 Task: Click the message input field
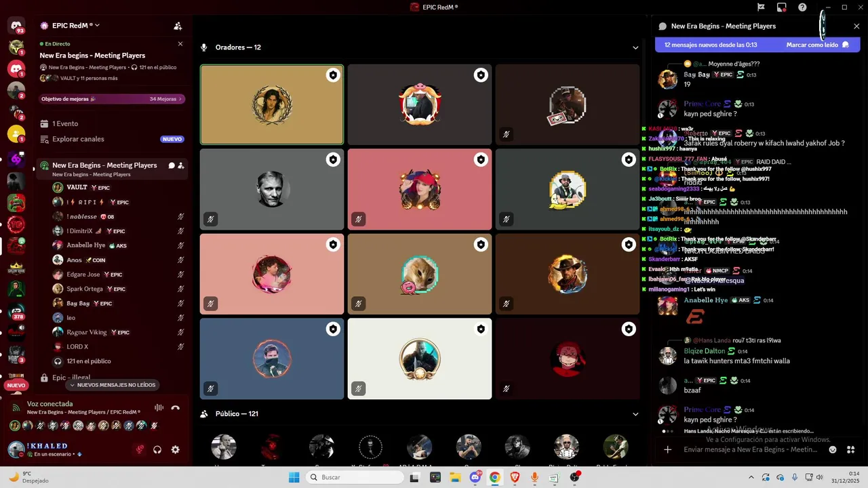point(751,449)
